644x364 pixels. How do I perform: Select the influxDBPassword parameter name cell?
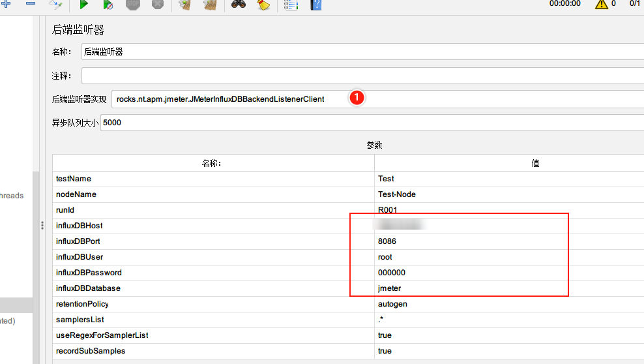[x=213, y=273]
